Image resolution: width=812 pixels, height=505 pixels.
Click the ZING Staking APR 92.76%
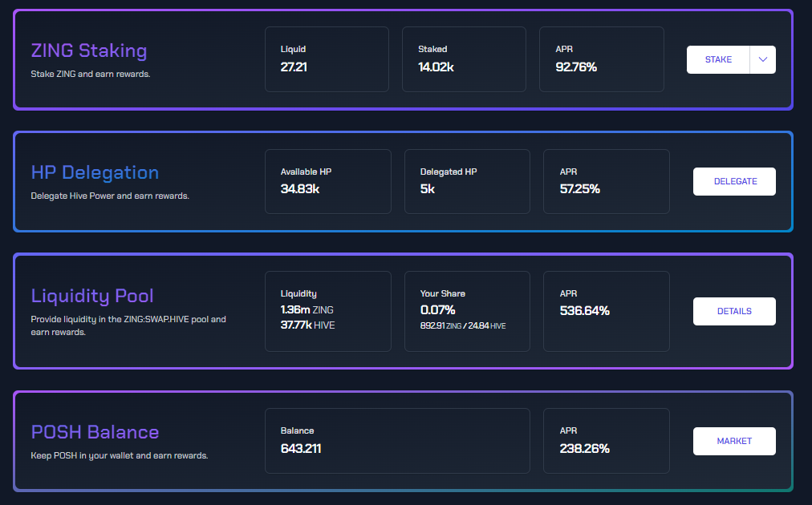576,67
